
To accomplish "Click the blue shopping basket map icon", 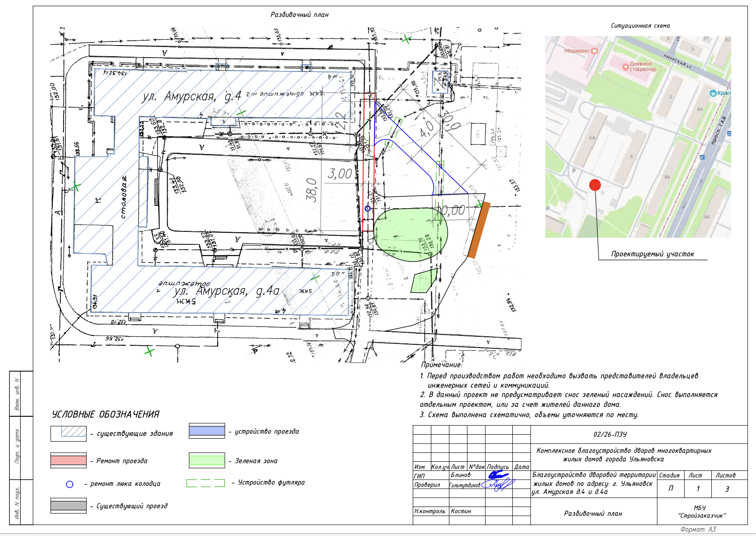I will coord(713,93).
